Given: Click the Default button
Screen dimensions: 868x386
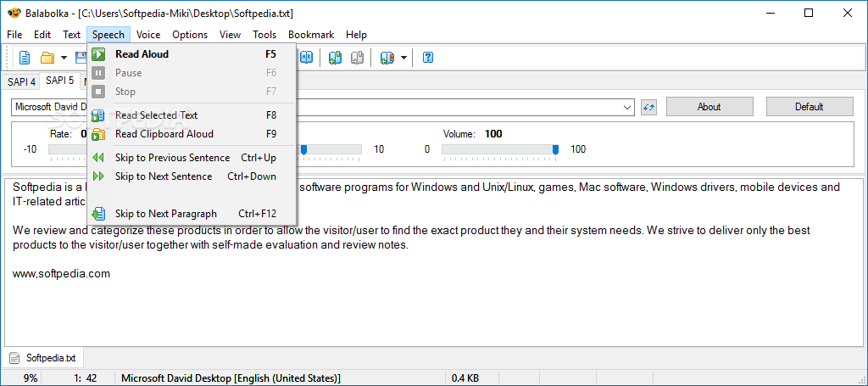Looking at the screenshot, I should click(810, 107).
